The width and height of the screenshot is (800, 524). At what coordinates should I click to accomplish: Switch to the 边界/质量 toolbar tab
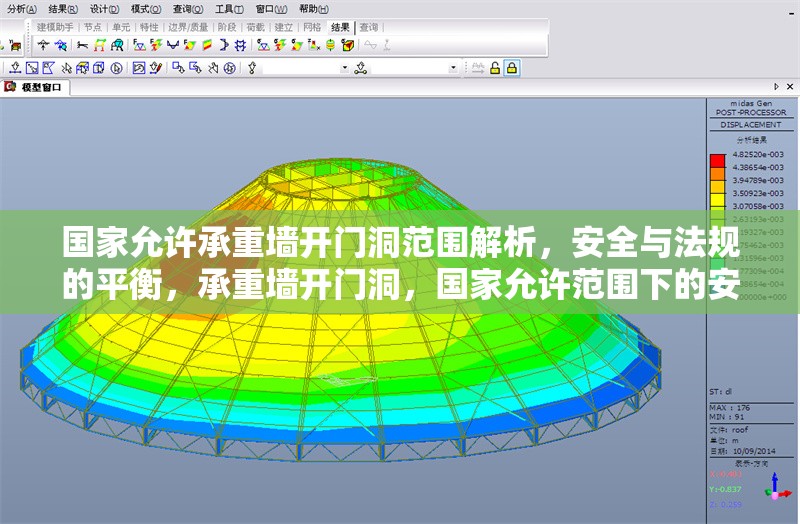(x=188, y=27)
